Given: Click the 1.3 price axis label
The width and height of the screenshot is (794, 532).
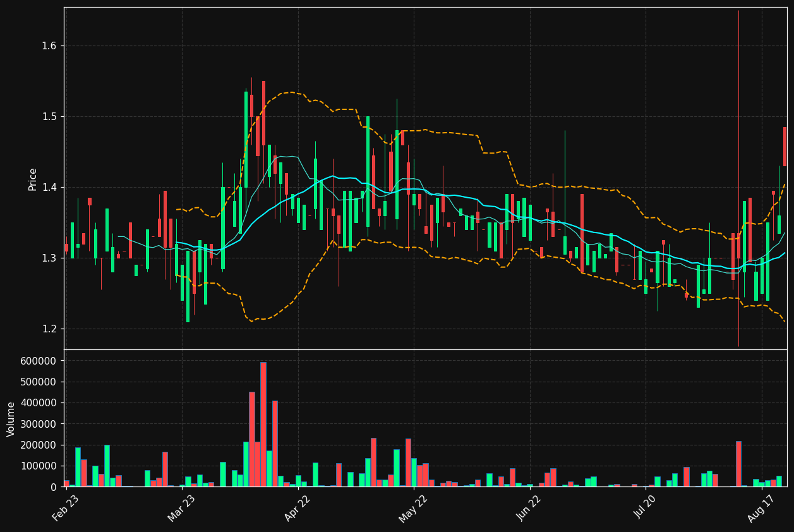Looking at the screenshot, I should [49, 258].
